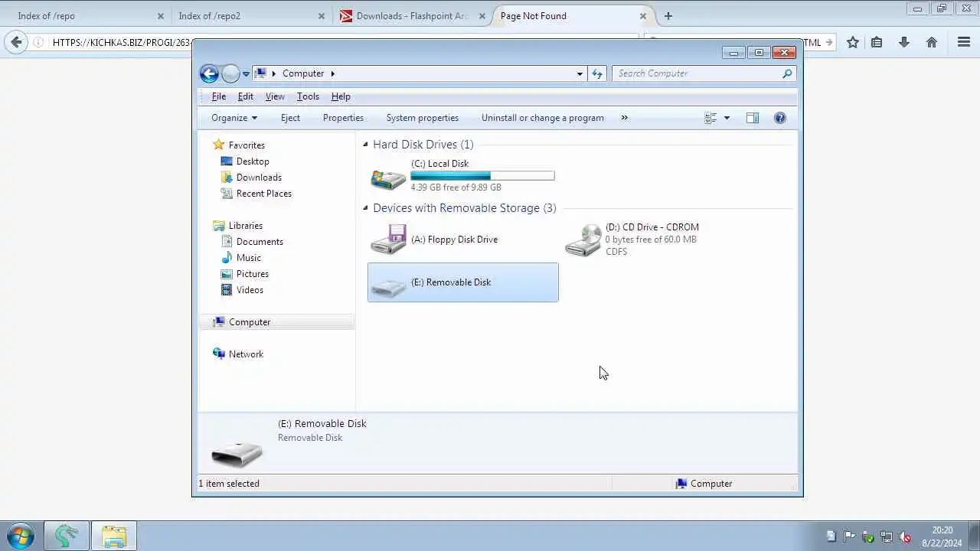Open the View menu
The image size is (980, 551).
pos(275,96)
